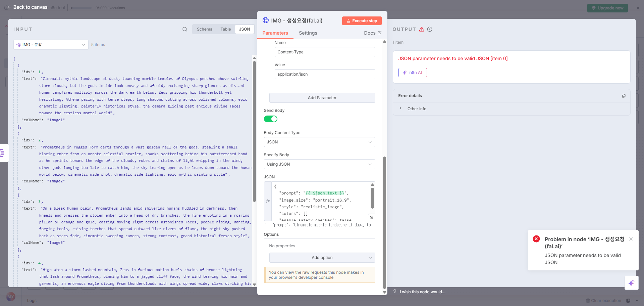Select the JSON input view
The height and width of the screenshot is (306, 644).
tap(245, 29)
